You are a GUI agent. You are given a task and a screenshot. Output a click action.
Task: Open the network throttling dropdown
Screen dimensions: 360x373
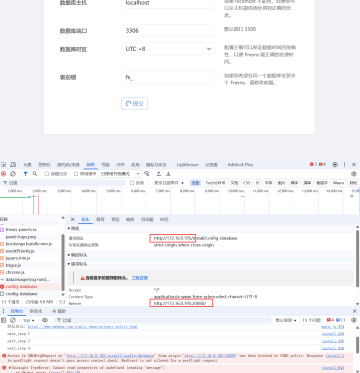(x=120, y=174)
